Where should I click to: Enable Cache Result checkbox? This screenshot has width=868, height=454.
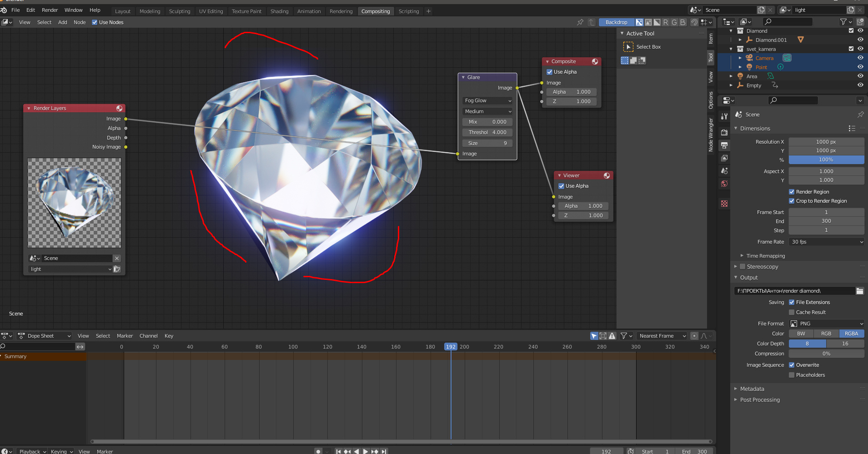792,312
